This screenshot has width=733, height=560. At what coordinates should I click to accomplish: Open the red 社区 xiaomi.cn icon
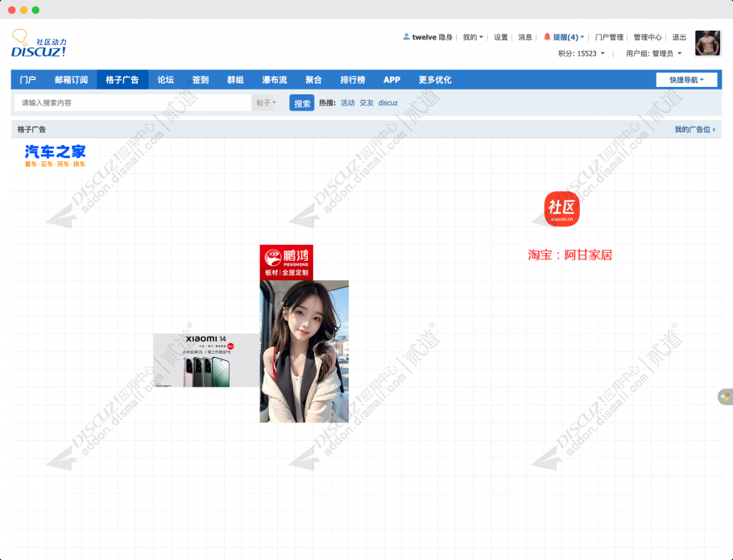pos(562,209)
